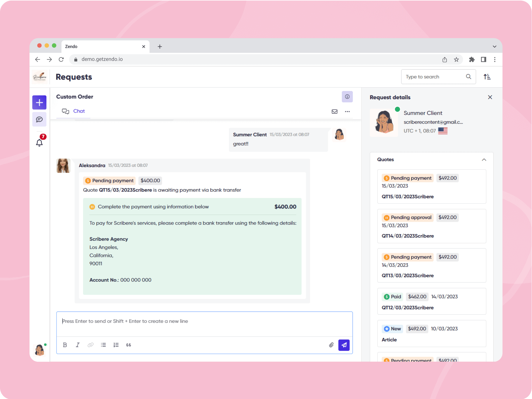
Task: Click the browser back arrow
Action: point(38,60)
